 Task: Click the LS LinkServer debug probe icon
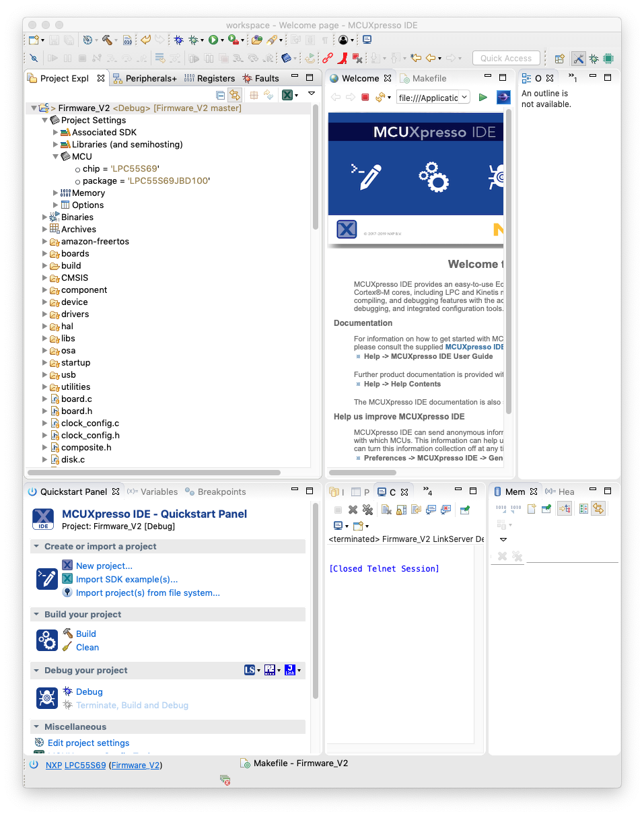(x=250, y=670)
